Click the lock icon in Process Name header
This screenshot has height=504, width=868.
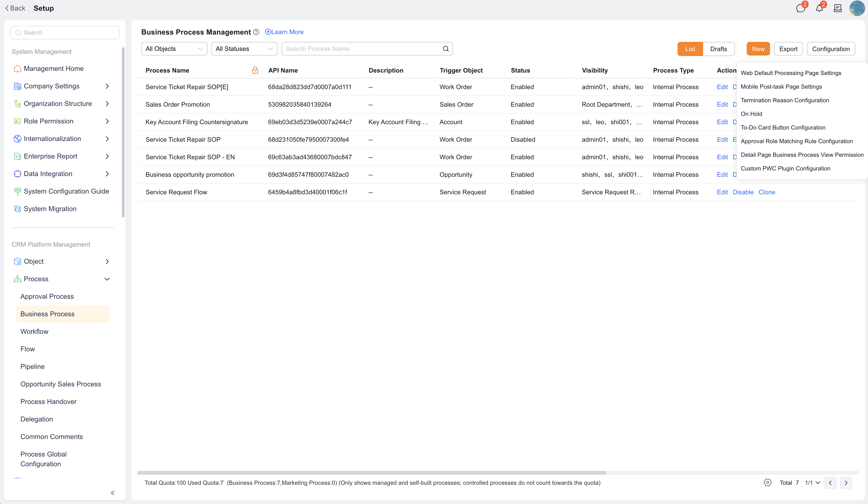point(255,70)
